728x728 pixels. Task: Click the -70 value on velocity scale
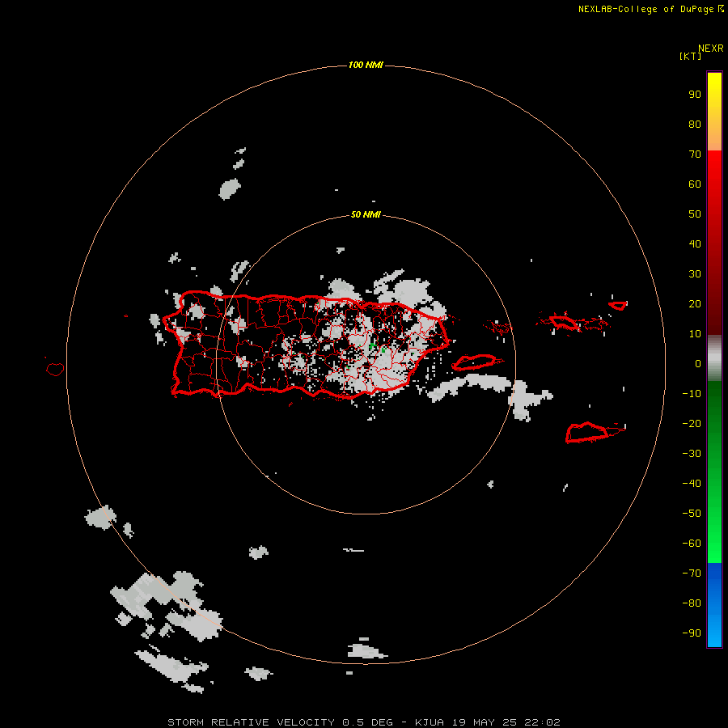pos(692,573)
